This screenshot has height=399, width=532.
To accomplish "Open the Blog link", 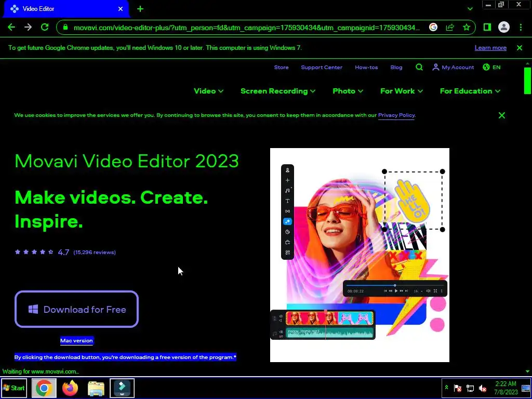I will coord(396,67).
